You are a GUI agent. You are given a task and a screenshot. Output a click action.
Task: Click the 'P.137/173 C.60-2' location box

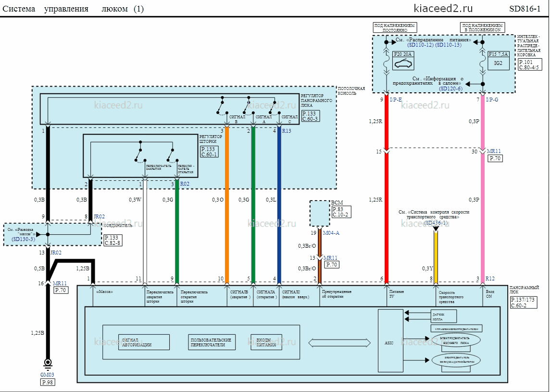(524, 303)
